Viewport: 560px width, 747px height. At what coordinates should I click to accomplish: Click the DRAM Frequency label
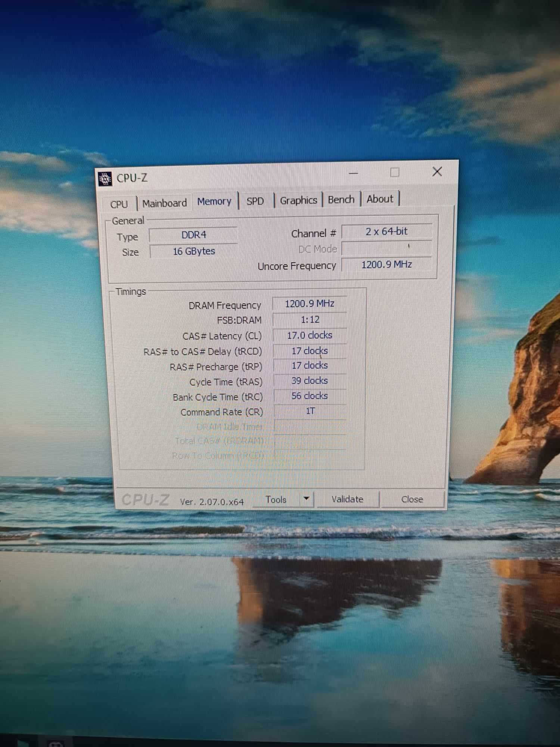tap(225, 306)
